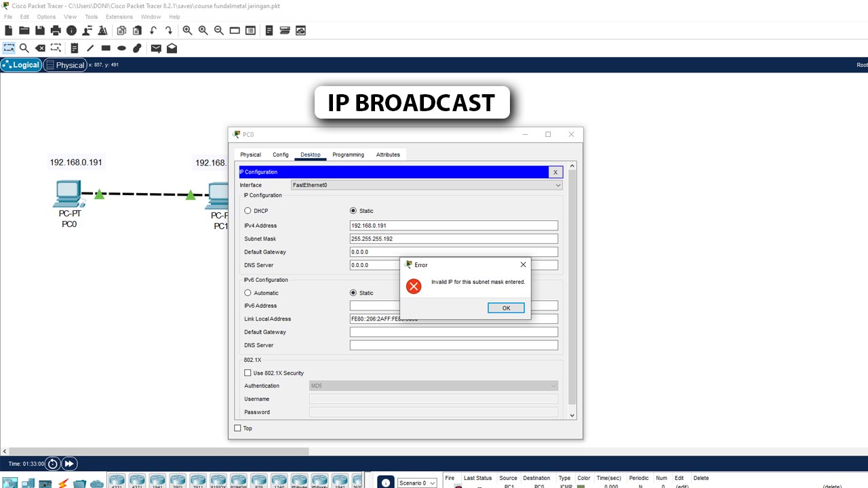Select the Inspect magnifier tool
Image resolution: width=868 pixels, height=488 pixels.
pyautogui.click(x=24, y=48)
